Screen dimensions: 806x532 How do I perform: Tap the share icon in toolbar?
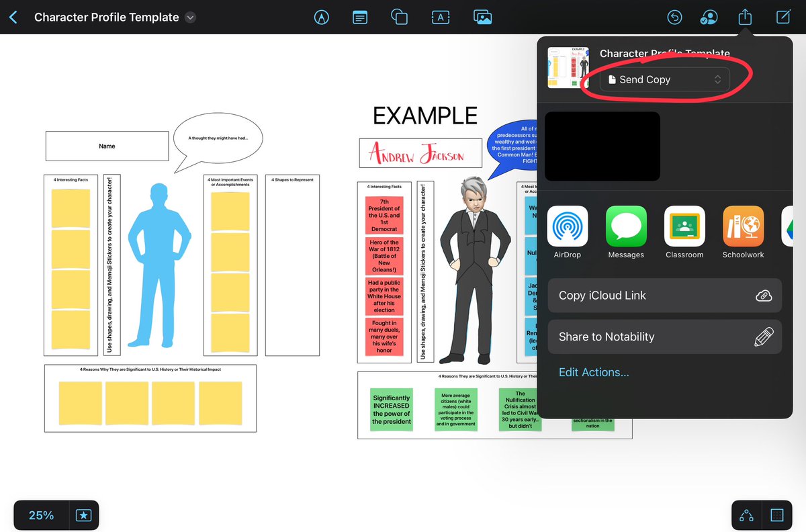(745, 17)
